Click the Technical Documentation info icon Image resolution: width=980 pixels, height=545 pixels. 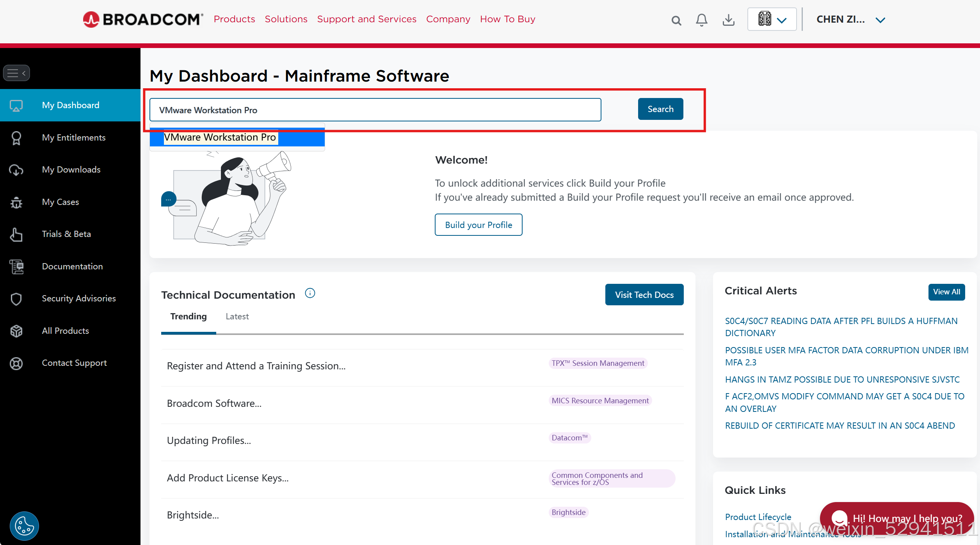(310, 293)
